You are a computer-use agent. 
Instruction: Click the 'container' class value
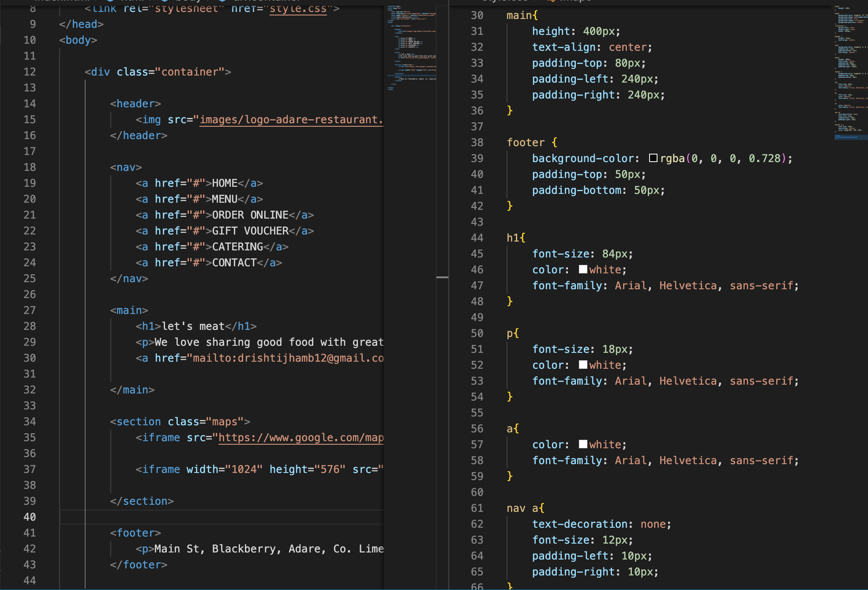tap(190, 72)
